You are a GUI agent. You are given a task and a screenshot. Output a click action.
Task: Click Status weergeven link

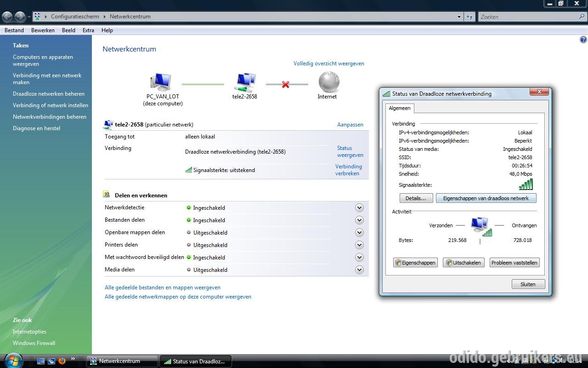pos(350,151)
